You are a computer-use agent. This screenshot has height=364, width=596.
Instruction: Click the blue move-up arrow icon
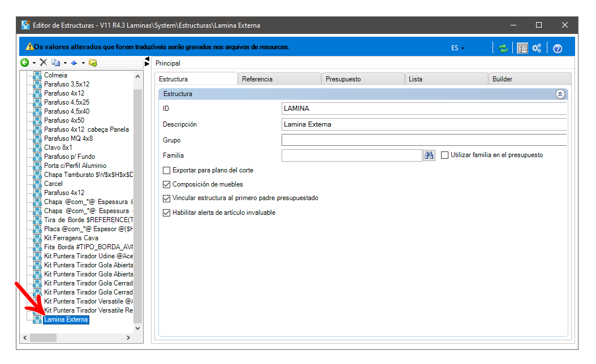coord(74,63)
